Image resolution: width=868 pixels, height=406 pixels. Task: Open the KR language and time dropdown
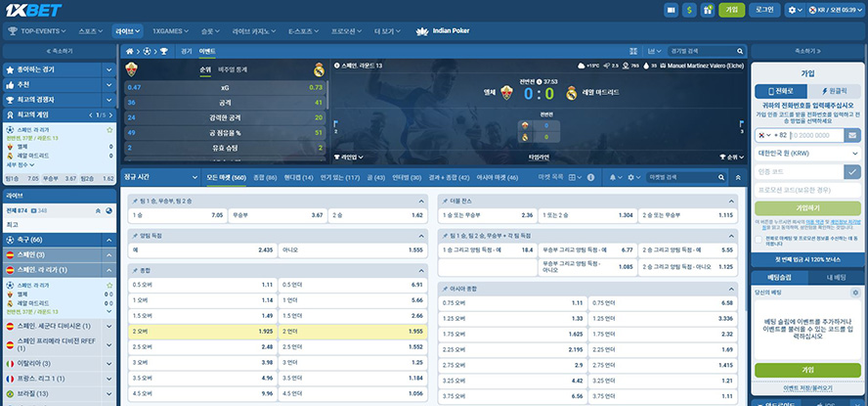[836, 10]
